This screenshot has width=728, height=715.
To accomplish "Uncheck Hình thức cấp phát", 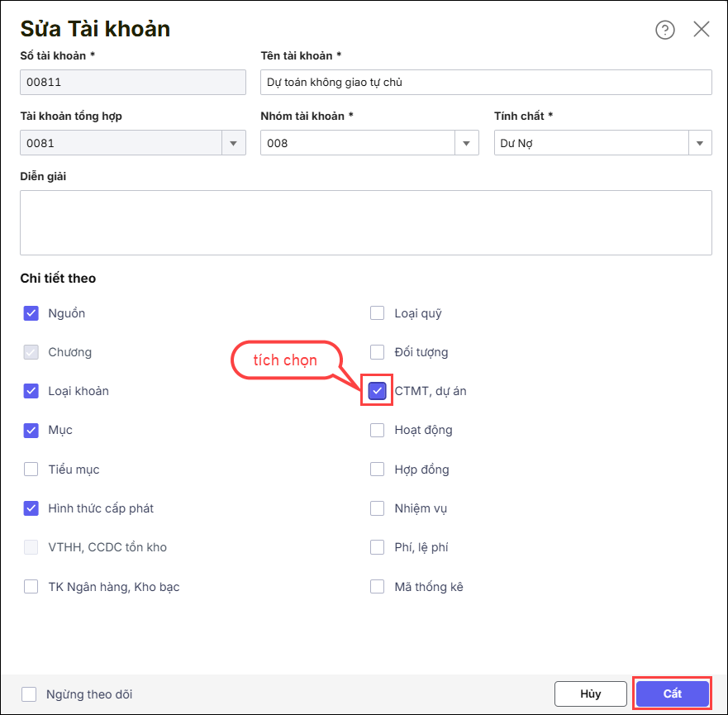I will pos(31,508).
